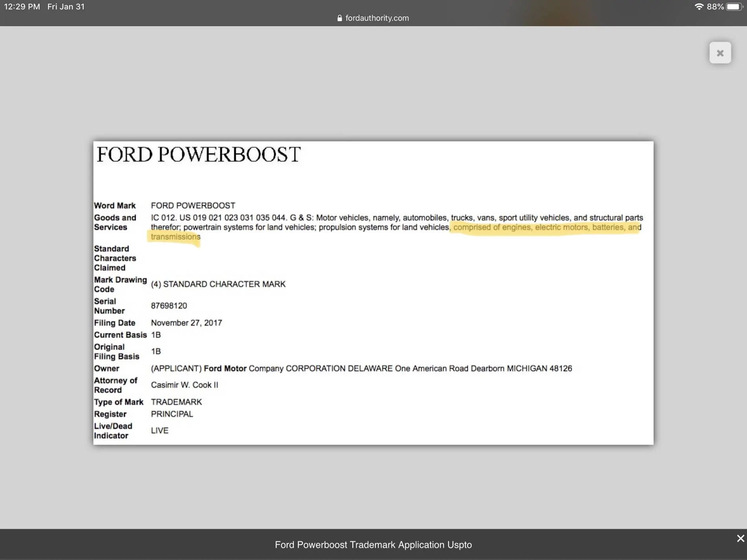
Task: Click the serial number 87698120
Action: pos(169,306)
